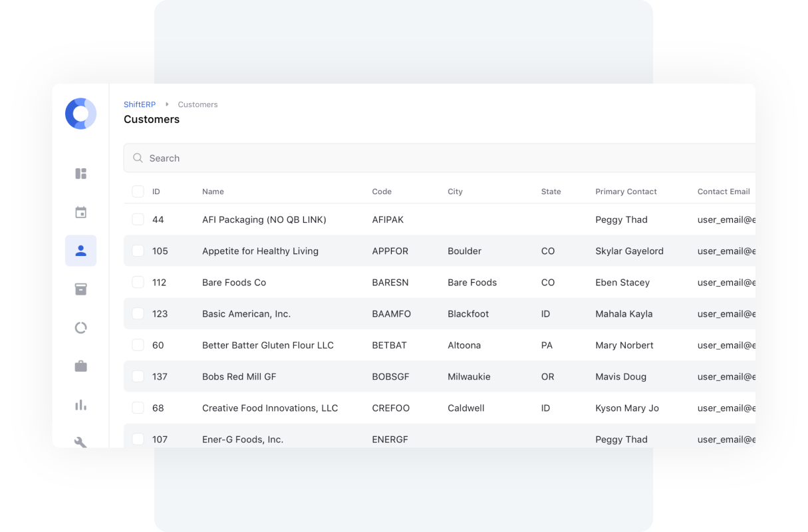Click the city Boulder
Image resolution: width=808 pixels, height=532 pixels.
point(464,251)
